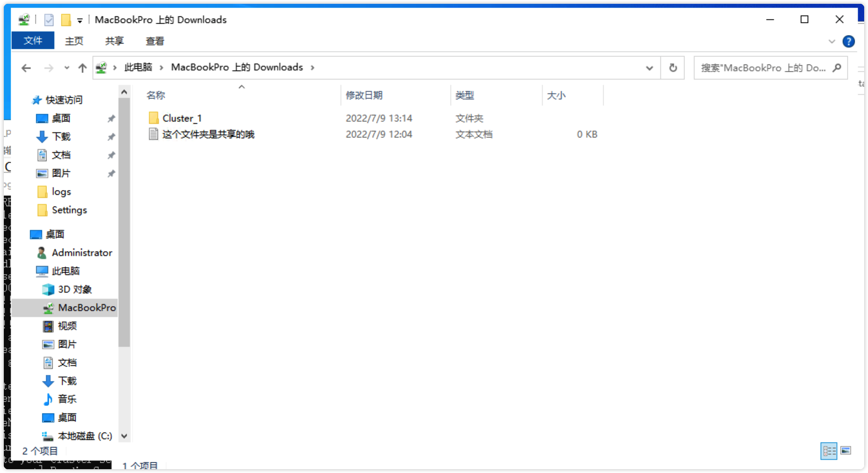Viewport: 868px width, 473px height.
Task: Select 本地磁盘 (C:) in sidebar
Action: [85, 436]
